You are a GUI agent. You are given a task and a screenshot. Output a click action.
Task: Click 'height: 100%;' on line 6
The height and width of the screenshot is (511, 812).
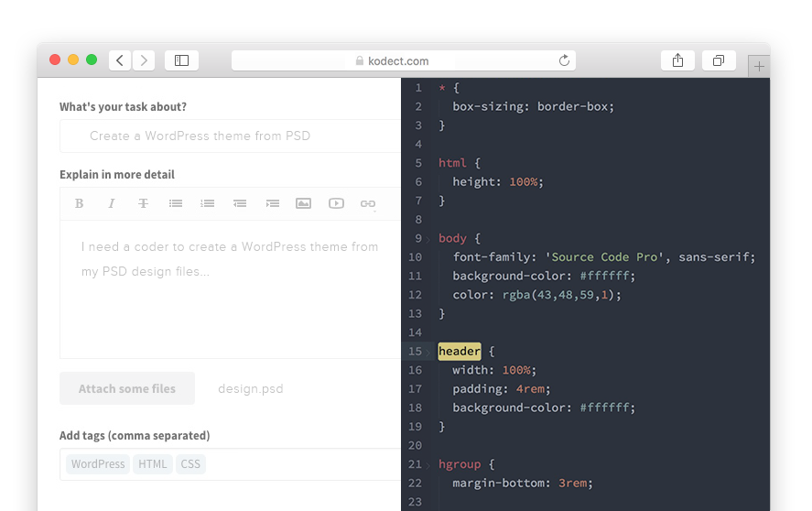[x=498, y=182]
